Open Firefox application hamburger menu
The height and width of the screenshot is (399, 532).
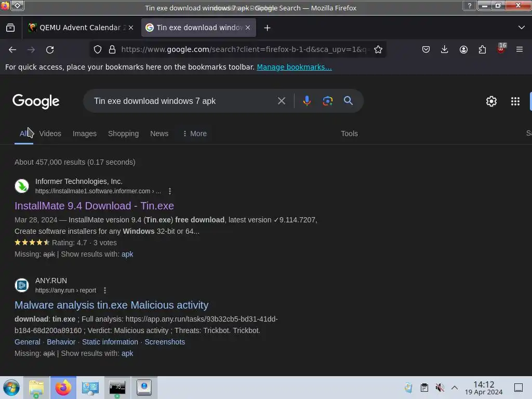pos(520,49)
